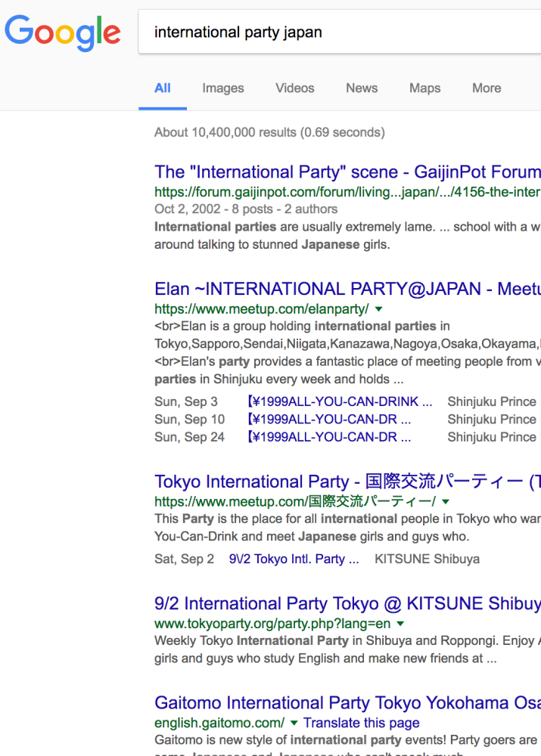This screenshot has height=756, width=541.
Task: Click 'Oct 2, 2002 - 8 posts - 2 authors' text
Action: point(246,209)
